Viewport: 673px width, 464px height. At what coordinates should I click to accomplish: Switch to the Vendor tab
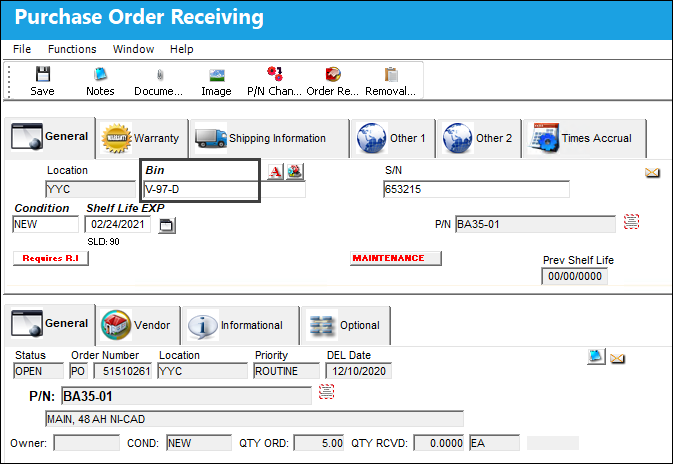click(x=137, y=325)
